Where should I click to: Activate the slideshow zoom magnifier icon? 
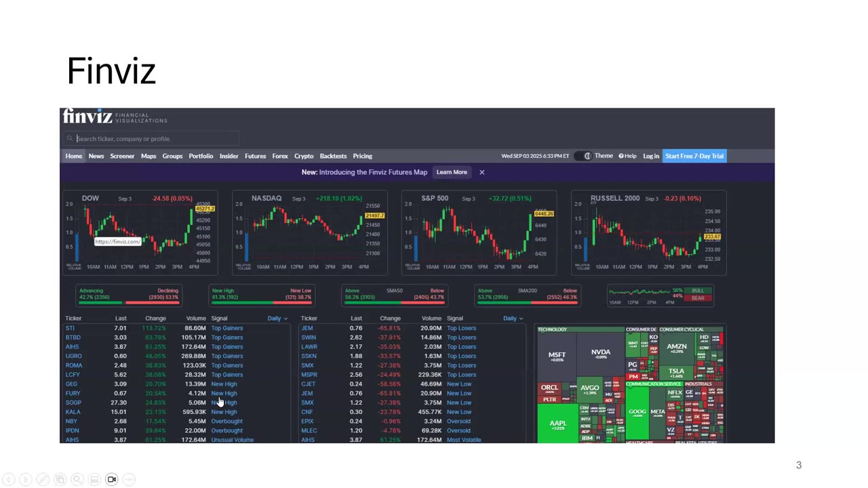coord(77,479)
